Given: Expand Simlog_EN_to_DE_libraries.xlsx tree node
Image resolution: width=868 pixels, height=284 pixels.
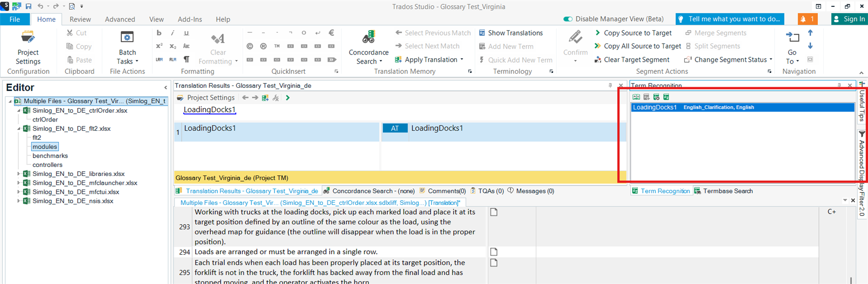Looking at the screenshot, I should tap(19, 174).
